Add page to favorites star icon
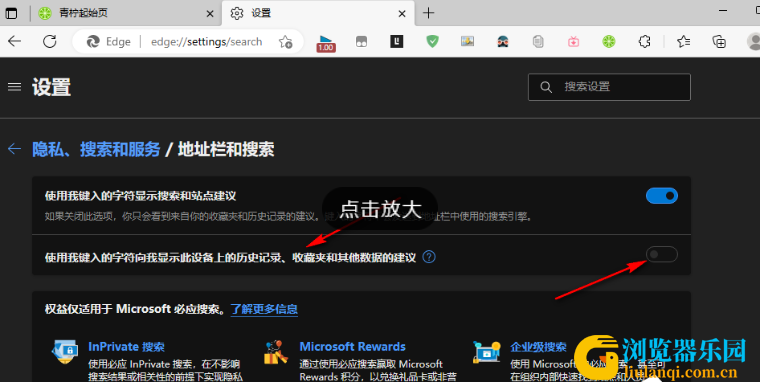Screen dimensions: 760x382 285,42
